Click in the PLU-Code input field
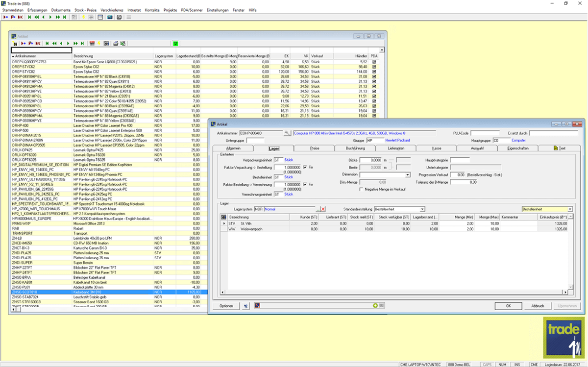Viewport: 588px width, 367px height. tap(485, 133)
